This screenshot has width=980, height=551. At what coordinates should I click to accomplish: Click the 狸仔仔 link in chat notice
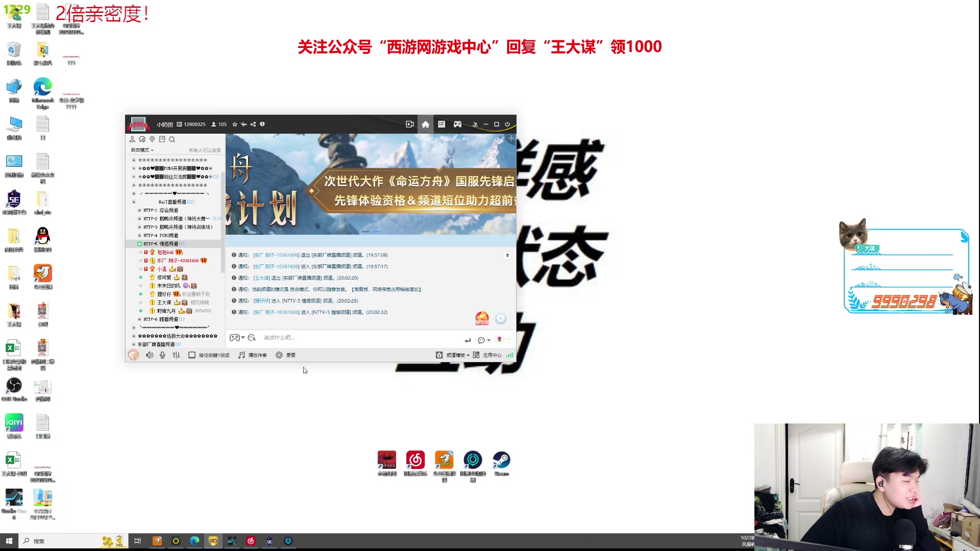pyautogui.click(x=261, y=301)
